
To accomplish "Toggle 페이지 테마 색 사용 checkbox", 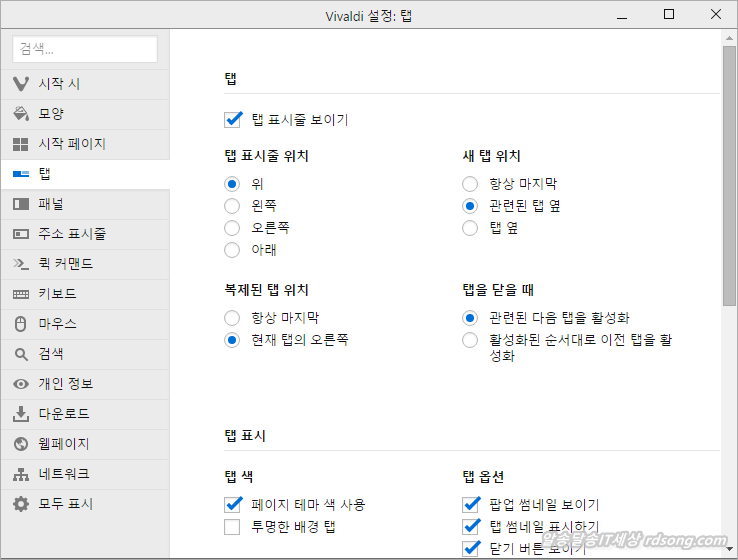I will pos(233,505).
